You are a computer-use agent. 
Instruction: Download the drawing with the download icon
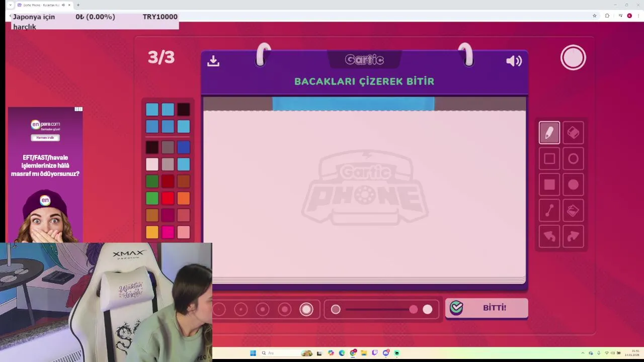pos(213,61)
